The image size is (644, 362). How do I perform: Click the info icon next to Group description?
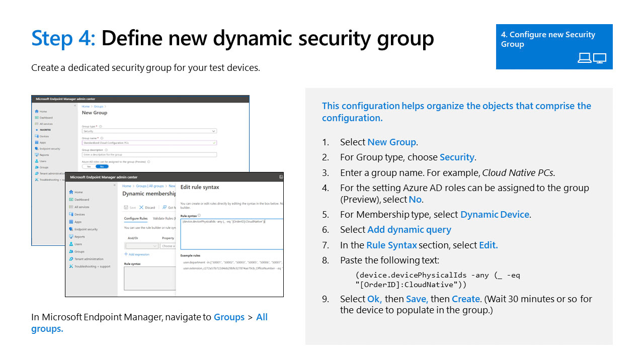pos(106,150)
